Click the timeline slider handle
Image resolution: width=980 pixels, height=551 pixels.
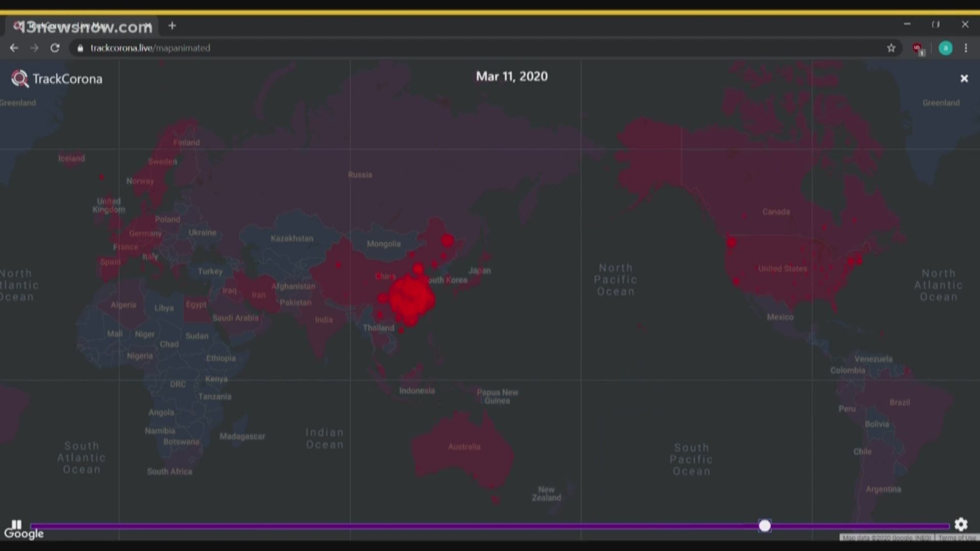point(764,525)
